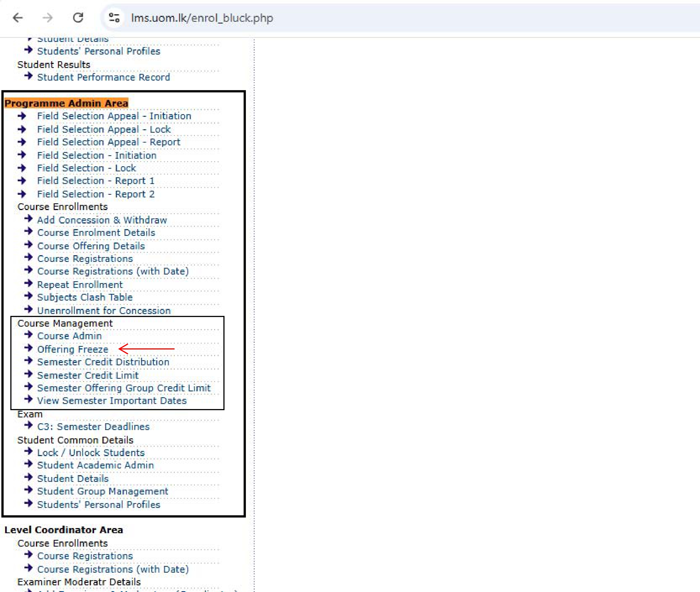Click arrow icon beside Field Selection - Report 2
The height and width of the screenshot is (592, 700).
pos(22,194)
